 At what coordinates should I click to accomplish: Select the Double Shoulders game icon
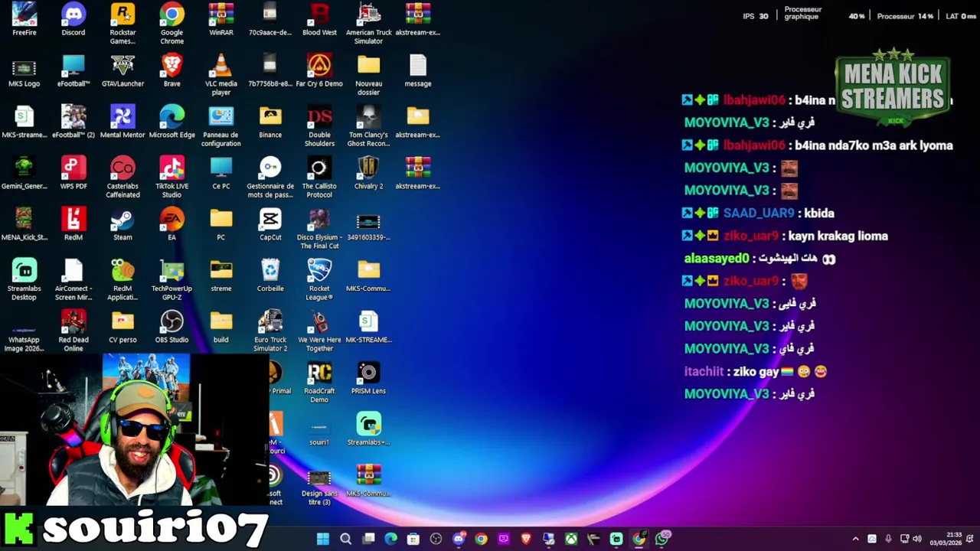point(319,126)
